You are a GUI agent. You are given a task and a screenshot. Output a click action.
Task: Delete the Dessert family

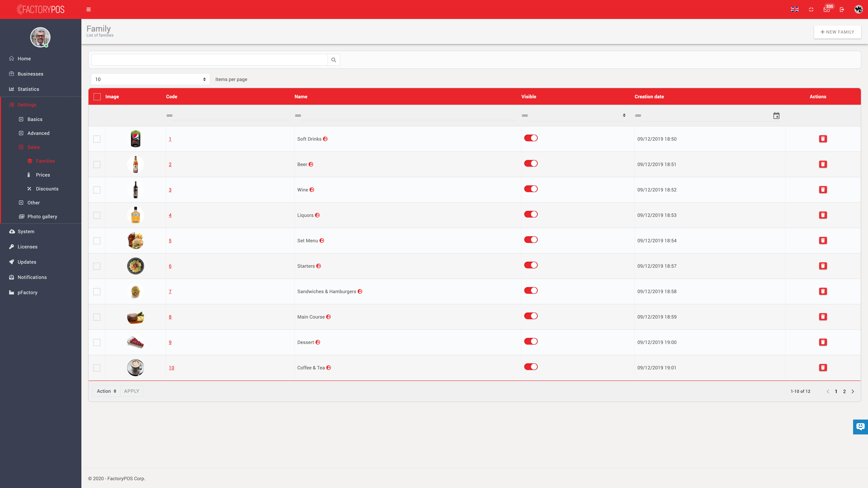(823, 342)
